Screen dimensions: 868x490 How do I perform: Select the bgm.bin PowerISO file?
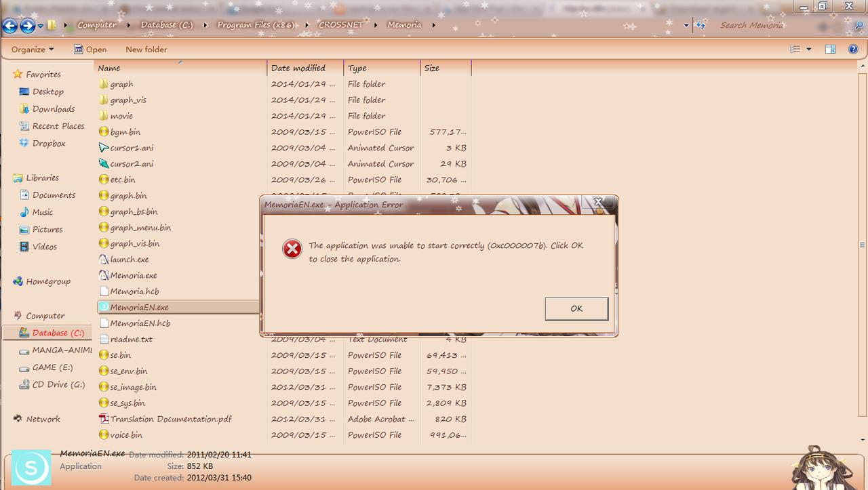click(125, 132)
